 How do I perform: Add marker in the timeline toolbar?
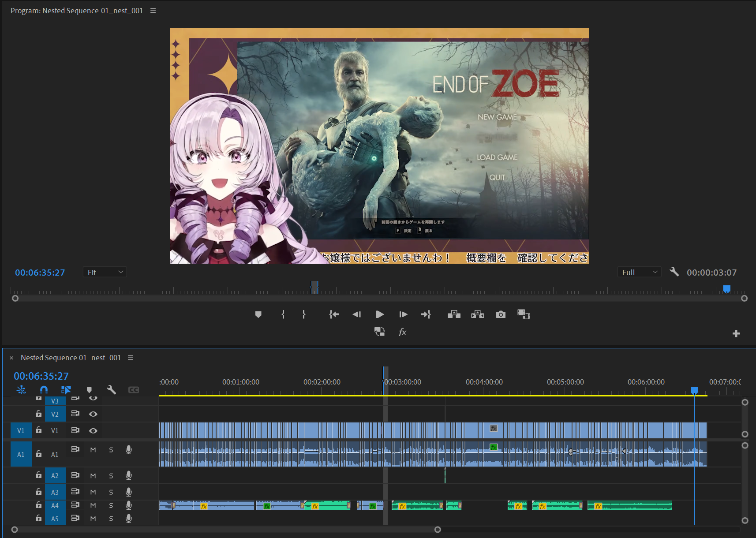(x=89, y=390)
